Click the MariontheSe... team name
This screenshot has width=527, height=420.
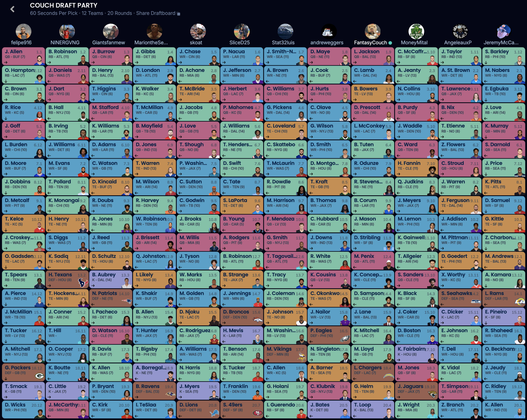[x=151, y=43]
